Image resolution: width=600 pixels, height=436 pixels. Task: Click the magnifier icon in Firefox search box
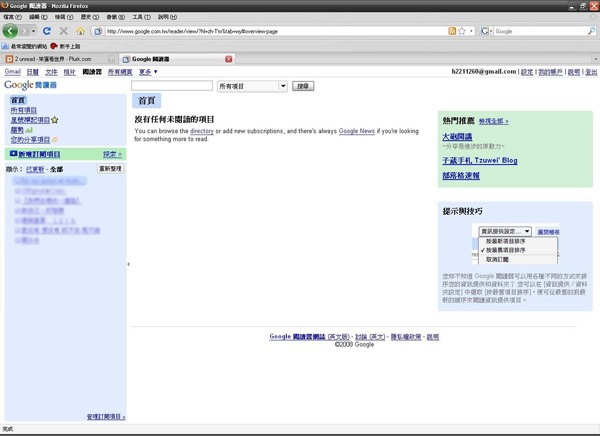591,31
